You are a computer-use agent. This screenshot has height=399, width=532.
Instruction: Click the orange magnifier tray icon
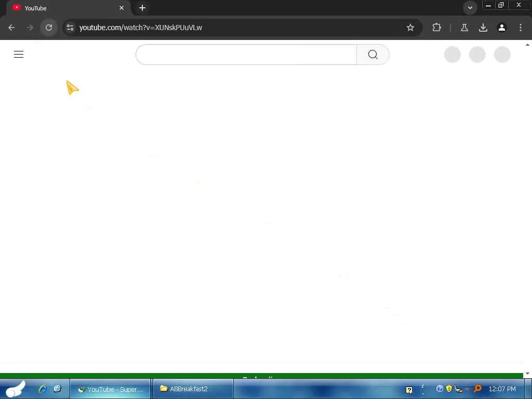click(x=477, y=389)
